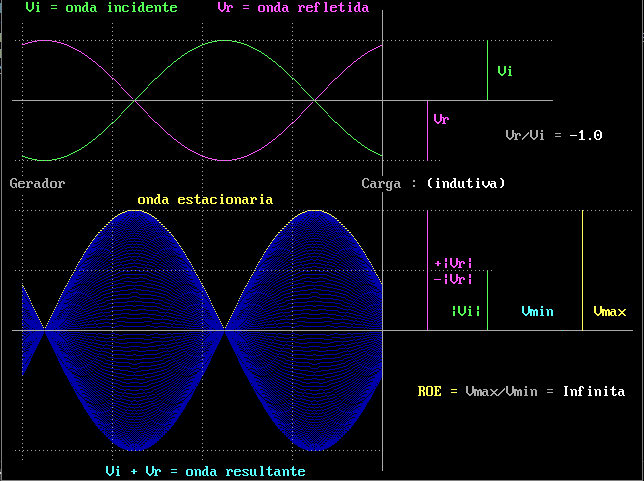Click the 'Vr/Vi = -1.0' ratio value
Screen dimensions: 644x481
(x=554, y=136)
